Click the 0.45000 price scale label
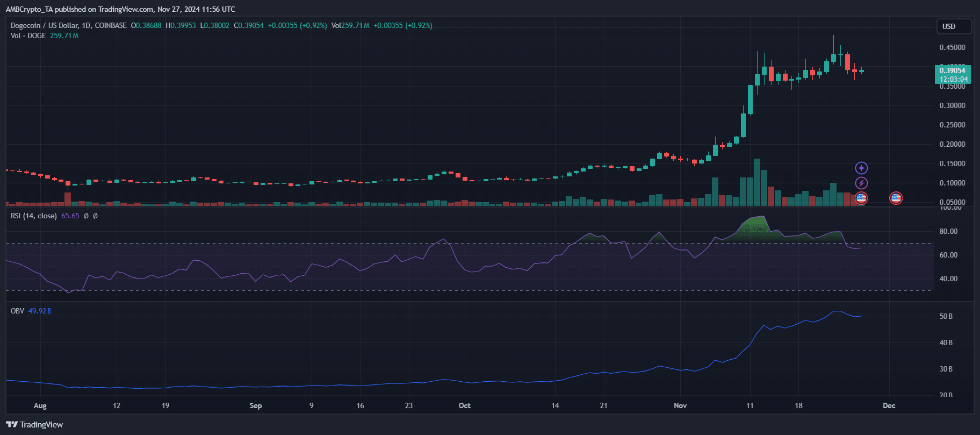This screenshot has height=435, width=980. pyautogui.click(x=952, y=47)
